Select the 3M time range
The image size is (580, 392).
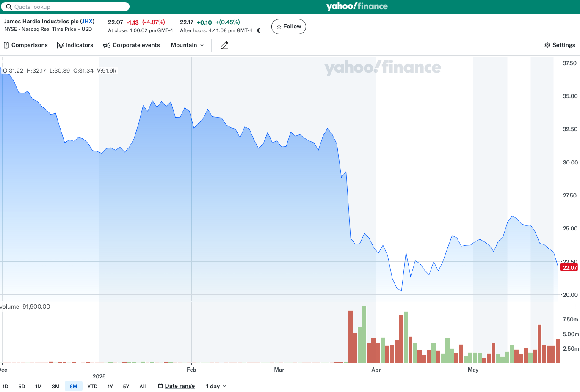pyautogui.click(x=56, y=387)
